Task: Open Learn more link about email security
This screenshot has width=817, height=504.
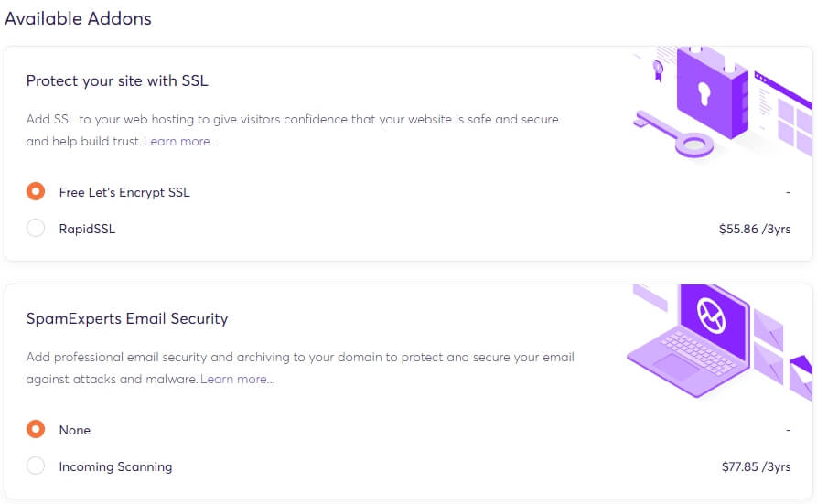Action: click(x=237, y=379)
